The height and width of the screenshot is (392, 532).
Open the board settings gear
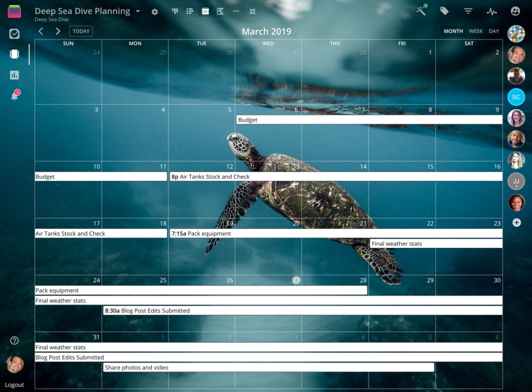tap(155, 11)
